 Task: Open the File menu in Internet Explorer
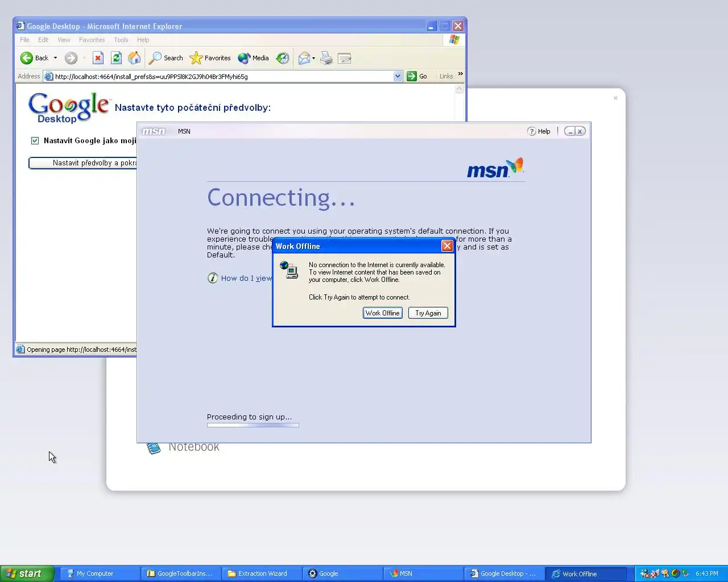pos(24,40)
